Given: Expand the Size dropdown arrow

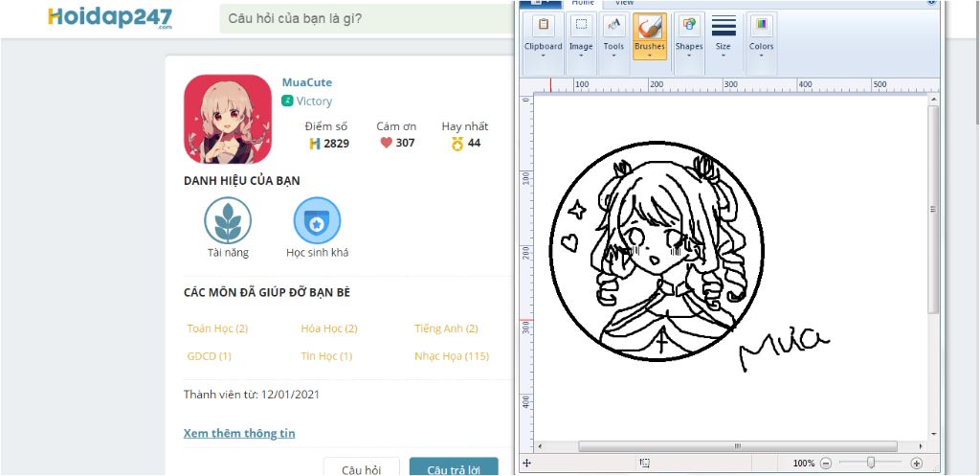Looking at the screenshot, I should pos(724,55).
